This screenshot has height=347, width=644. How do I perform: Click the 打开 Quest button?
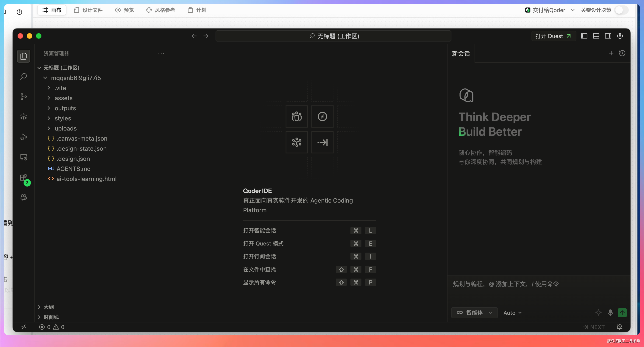click(x=553, y=36)
